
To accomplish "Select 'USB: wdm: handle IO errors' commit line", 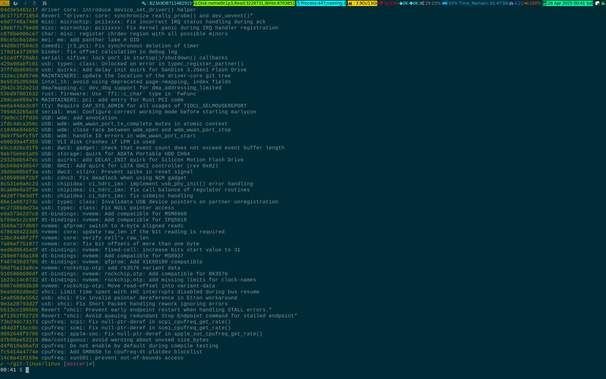I will 98,136.
